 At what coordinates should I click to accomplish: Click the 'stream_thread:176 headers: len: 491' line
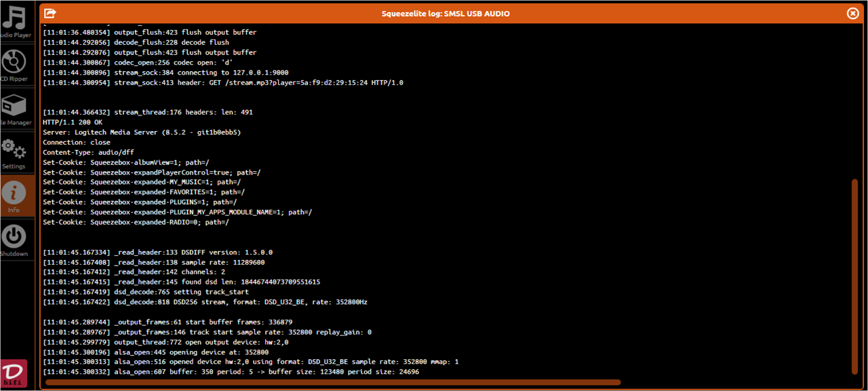click(147, 112)
